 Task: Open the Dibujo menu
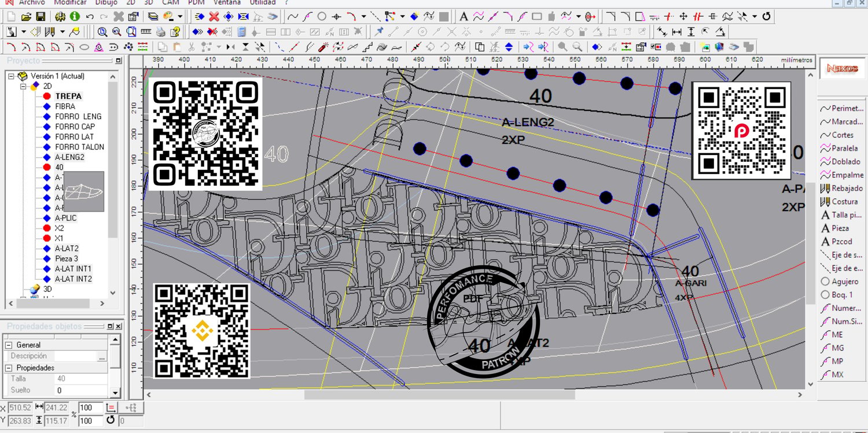click(x=106, y=3)
